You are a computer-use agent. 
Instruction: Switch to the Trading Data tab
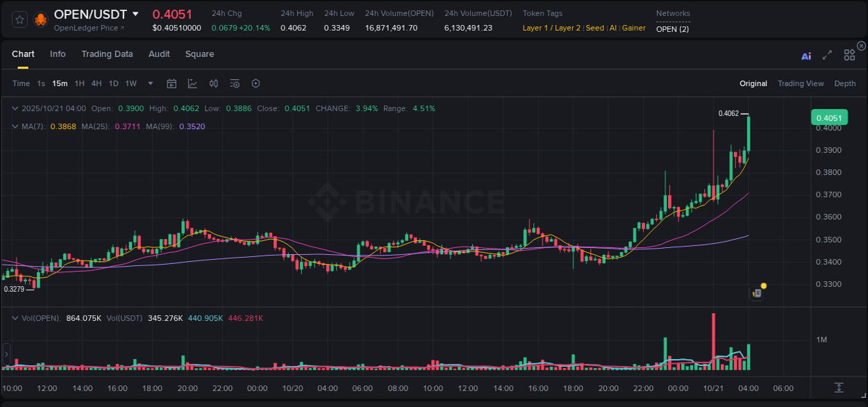[107, 54]
